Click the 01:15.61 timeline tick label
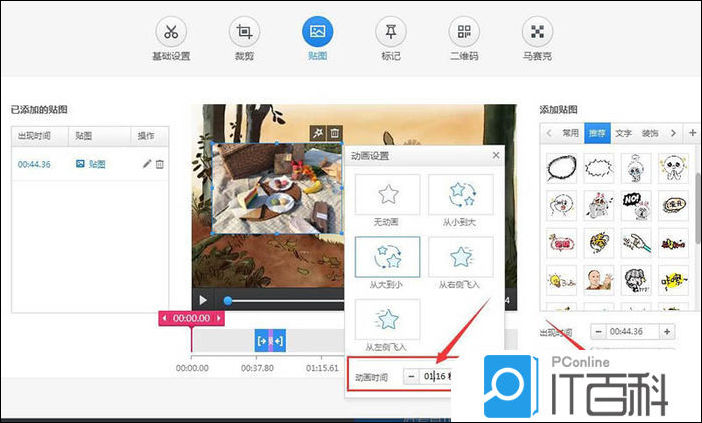The image size is (702, 423). pos(322,368)
